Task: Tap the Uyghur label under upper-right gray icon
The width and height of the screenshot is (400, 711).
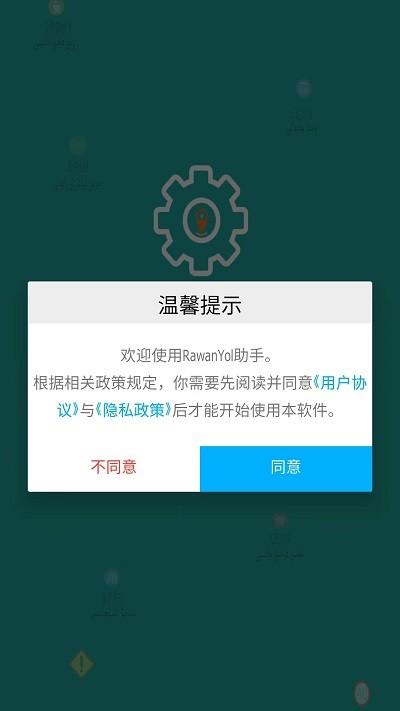Action: pyautogui.click(x=302, y=130)
